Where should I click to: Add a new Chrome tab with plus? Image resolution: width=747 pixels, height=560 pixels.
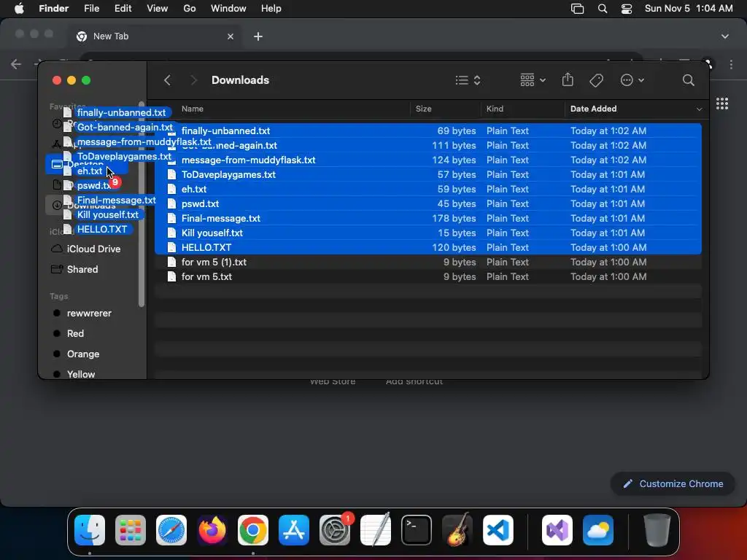[x=258, y=36]
